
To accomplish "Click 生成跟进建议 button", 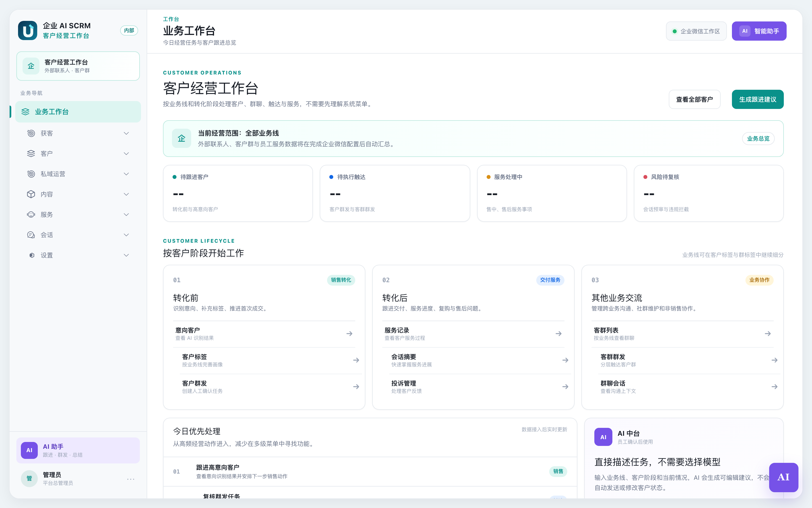I will tap(757, 99).
